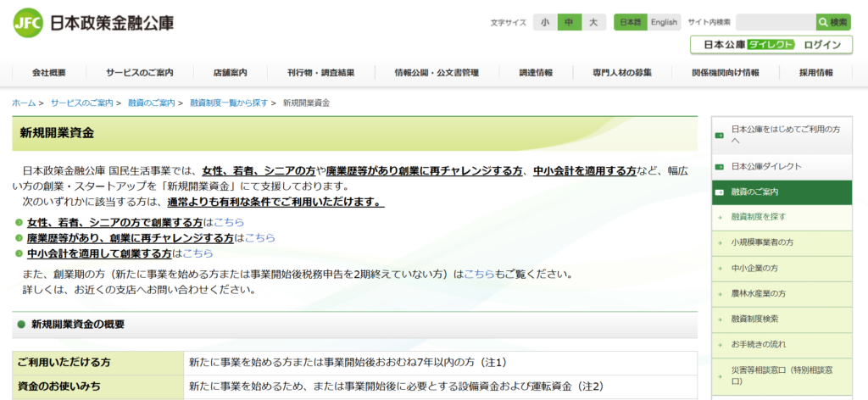Open the 専門人材の募集 menu

point(622,73)
